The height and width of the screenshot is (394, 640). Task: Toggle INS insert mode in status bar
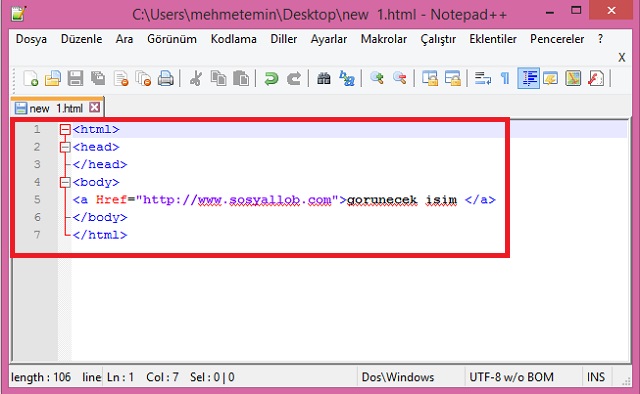pos(596,377)
